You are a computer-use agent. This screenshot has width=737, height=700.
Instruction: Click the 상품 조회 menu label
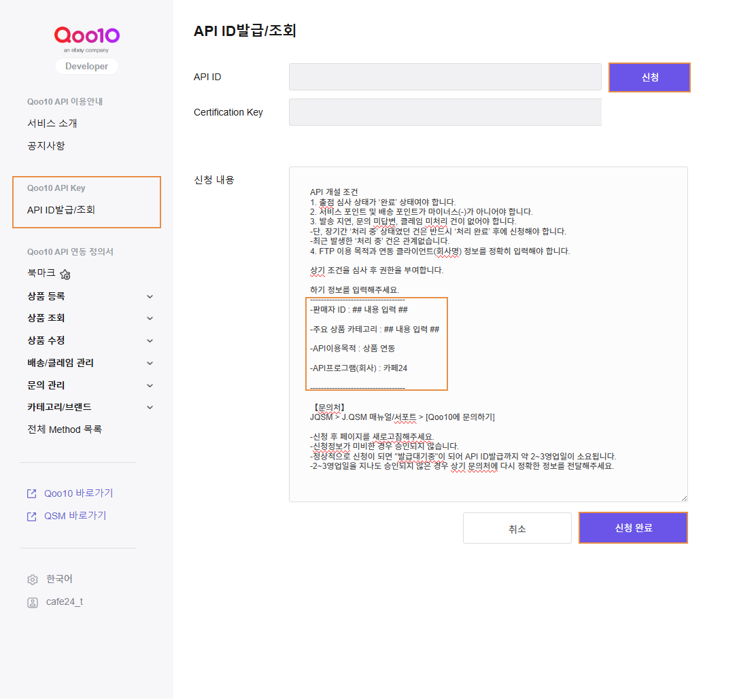pos(46,318)
